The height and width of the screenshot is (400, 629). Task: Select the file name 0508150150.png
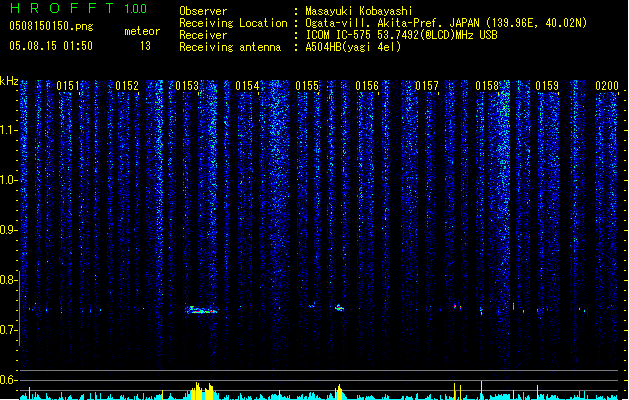[51, 26]
